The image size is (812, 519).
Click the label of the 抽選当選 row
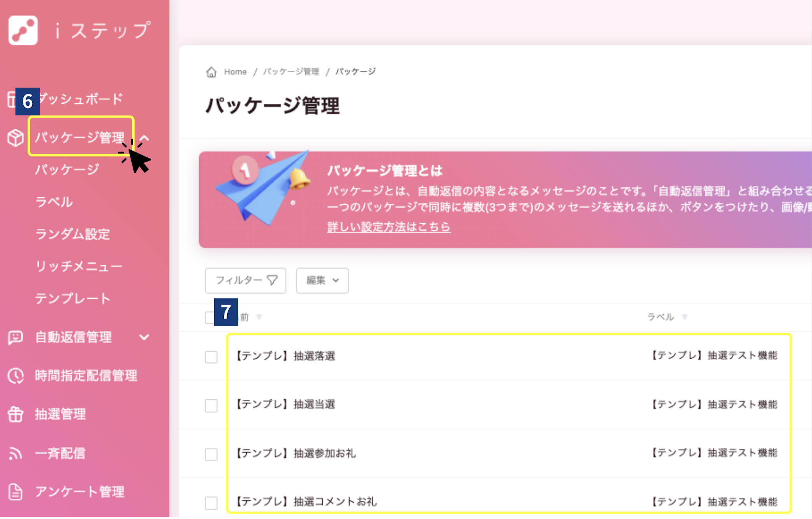(x=714, y=404)
